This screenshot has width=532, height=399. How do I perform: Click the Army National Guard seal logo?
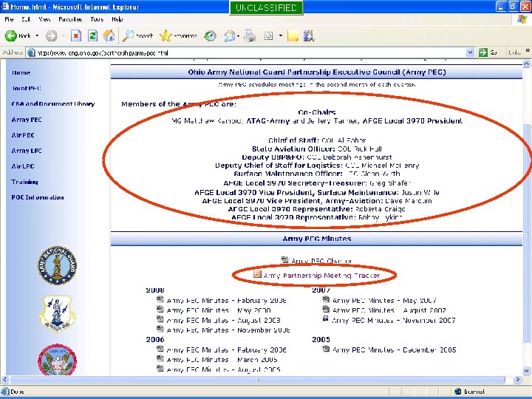pyautogui.click(x=57, y=265)
